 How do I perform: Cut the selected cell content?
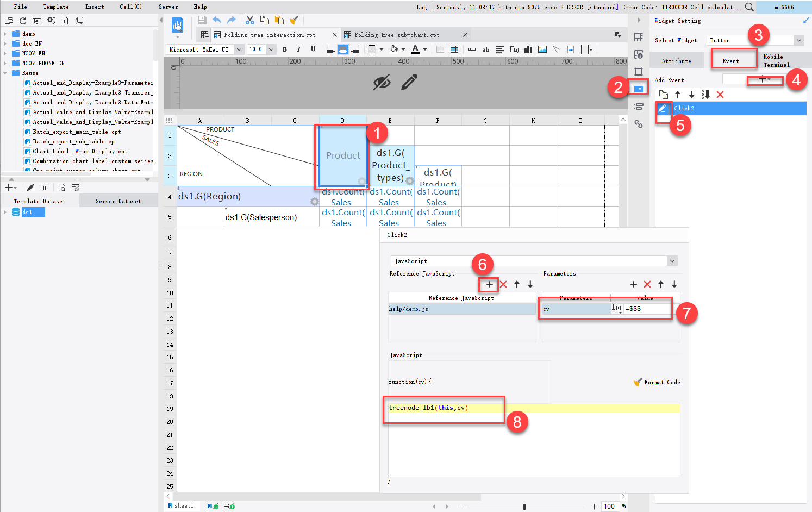click(x=249, y=20)
